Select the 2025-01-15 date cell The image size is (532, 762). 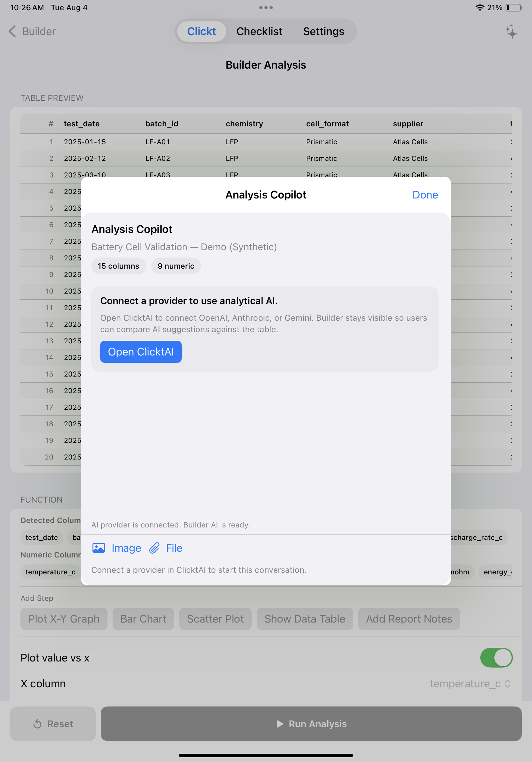tap(85, 142)
